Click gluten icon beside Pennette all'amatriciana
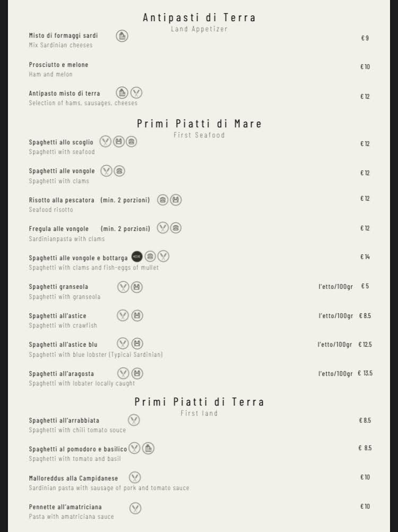Viewport: 398px width, 532px height. click(x=136, y=508)
